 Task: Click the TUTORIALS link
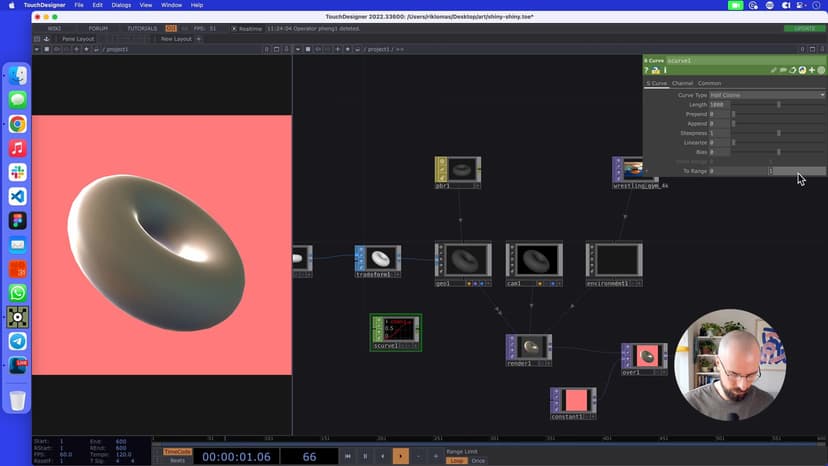point(141,28)
